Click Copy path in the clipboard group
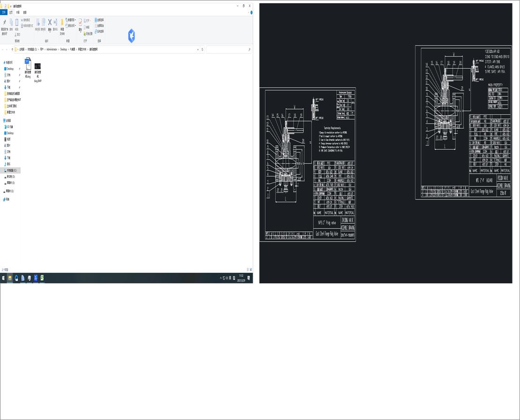This screenshot has width=520, height=420. pos(26,20)
